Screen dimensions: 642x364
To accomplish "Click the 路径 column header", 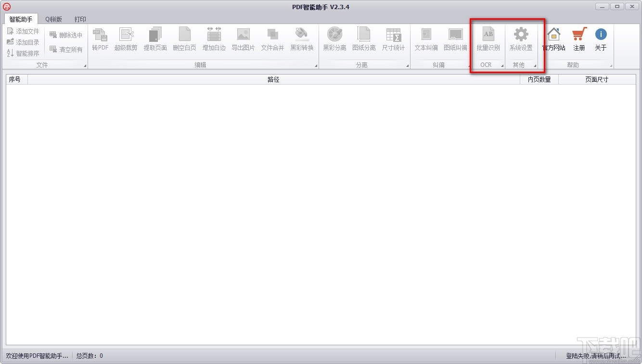I will tap(273, 79).
